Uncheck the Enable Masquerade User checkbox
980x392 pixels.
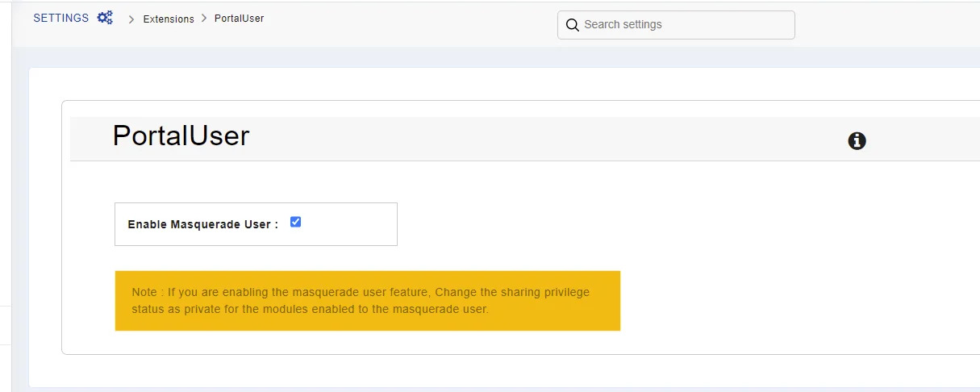[295, 222]
